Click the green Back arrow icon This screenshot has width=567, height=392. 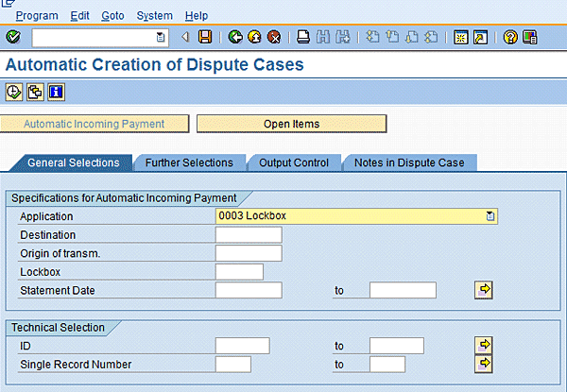pos(235,37)
